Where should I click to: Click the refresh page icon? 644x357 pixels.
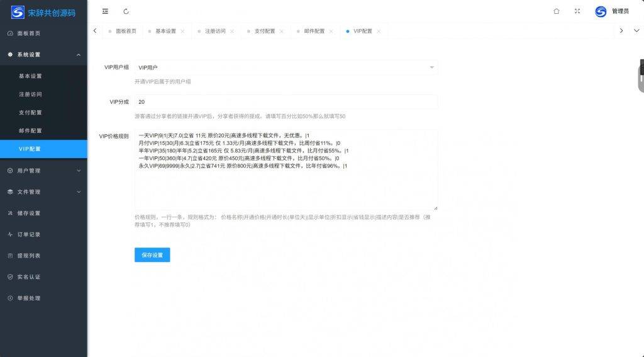pyautogui.click(x=126, y=11)
